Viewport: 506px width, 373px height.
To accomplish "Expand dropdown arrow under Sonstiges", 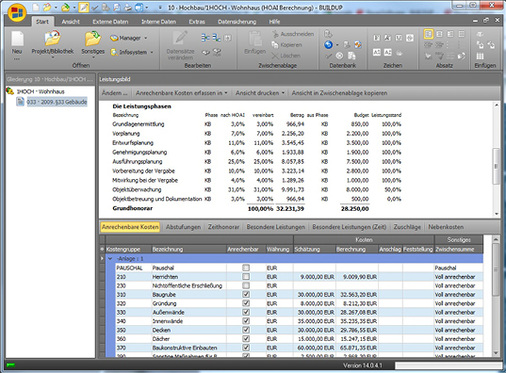I will coord(93,58).
